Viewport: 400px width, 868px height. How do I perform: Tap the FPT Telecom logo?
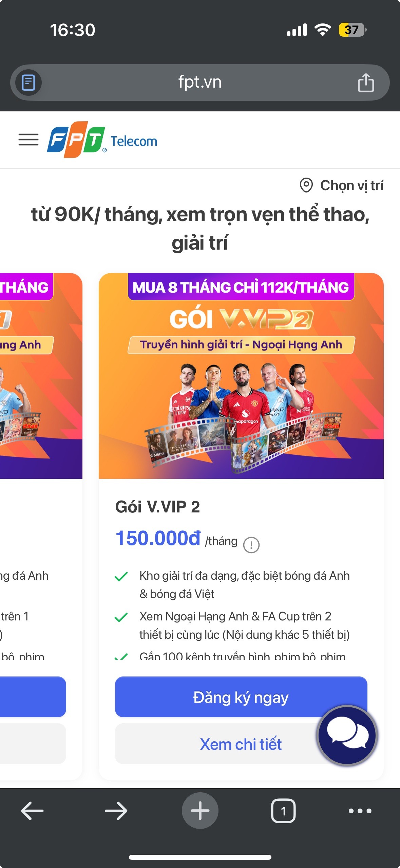[102, 140]
